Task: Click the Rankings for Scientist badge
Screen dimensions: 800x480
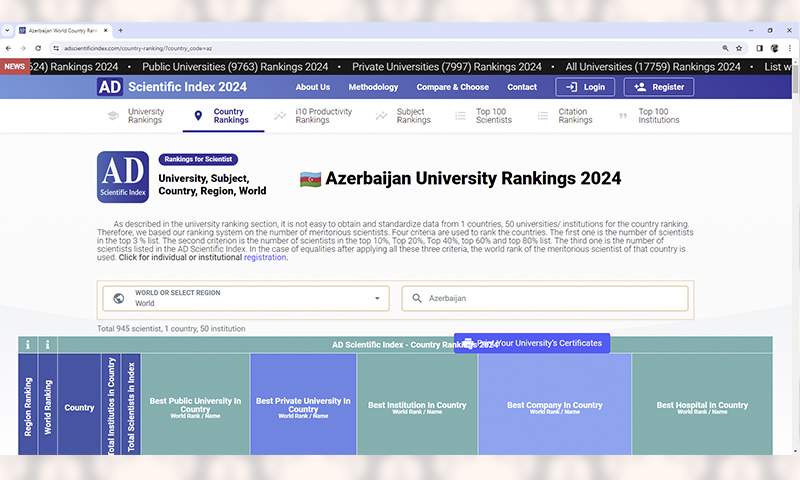Action: point(198,159)
